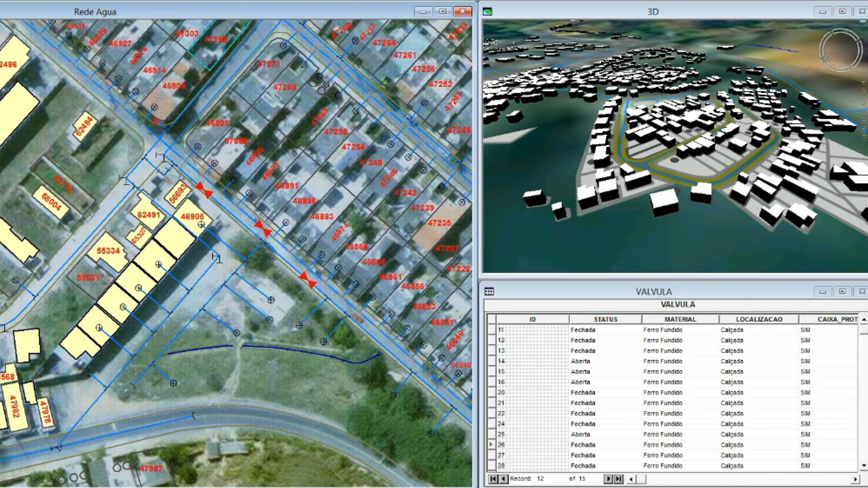Image resolution: width=868 pixels, height=488 pixels.
Task: Click the valve symbols icon in VALVULA title bar
Action: coord(489,290)
